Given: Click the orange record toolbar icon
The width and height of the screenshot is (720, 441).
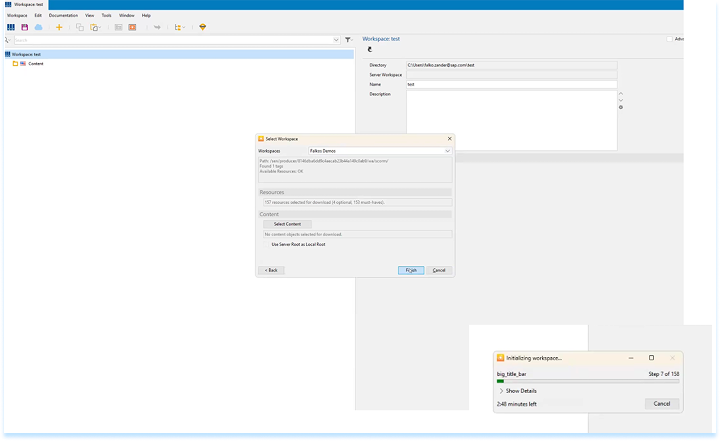Looking at the screenshot, I should [x=132, y=27].
